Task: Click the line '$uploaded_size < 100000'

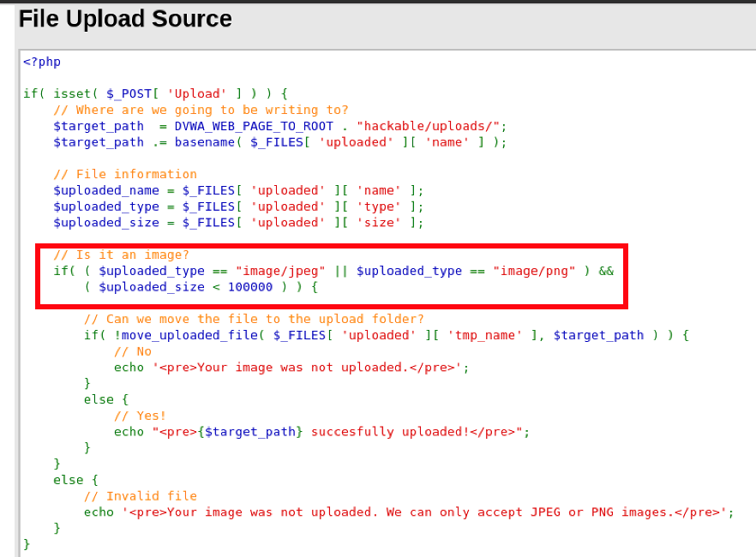Action: (x=201, y=287)
